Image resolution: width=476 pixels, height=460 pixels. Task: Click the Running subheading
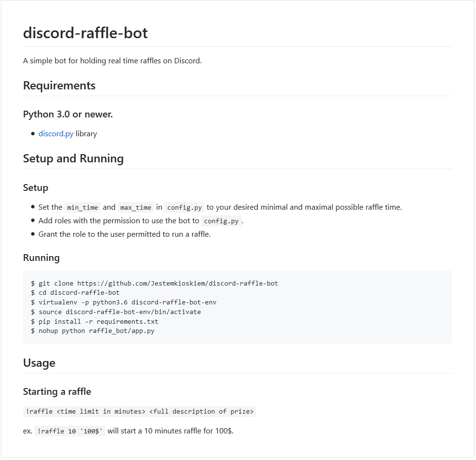[41, 258]
